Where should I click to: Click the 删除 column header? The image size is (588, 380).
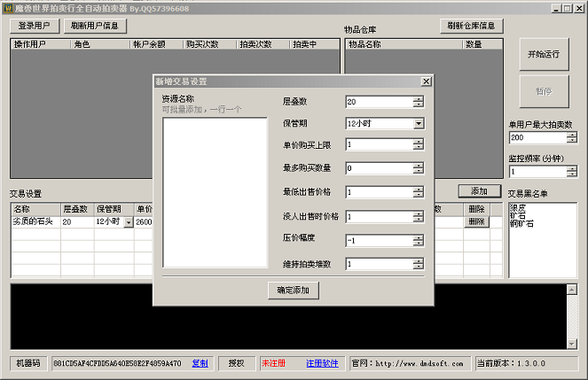click(x=477, y=209)
